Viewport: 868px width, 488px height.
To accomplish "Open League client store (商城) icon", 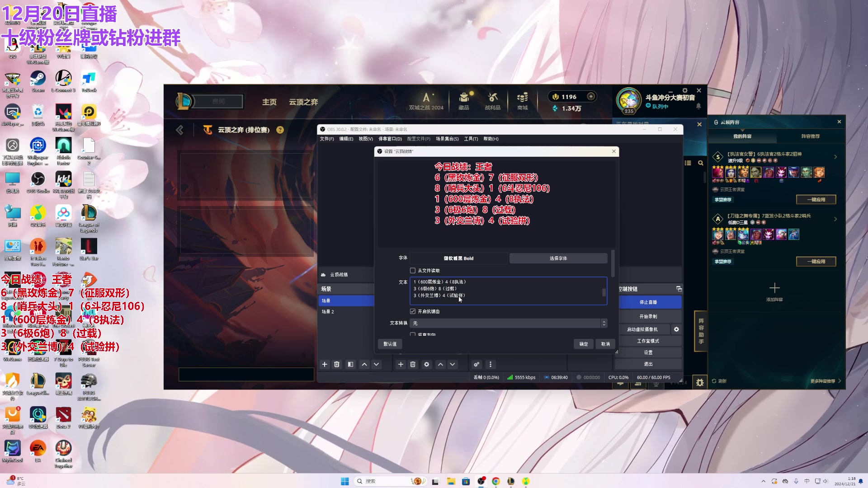I will pos(523,101).
